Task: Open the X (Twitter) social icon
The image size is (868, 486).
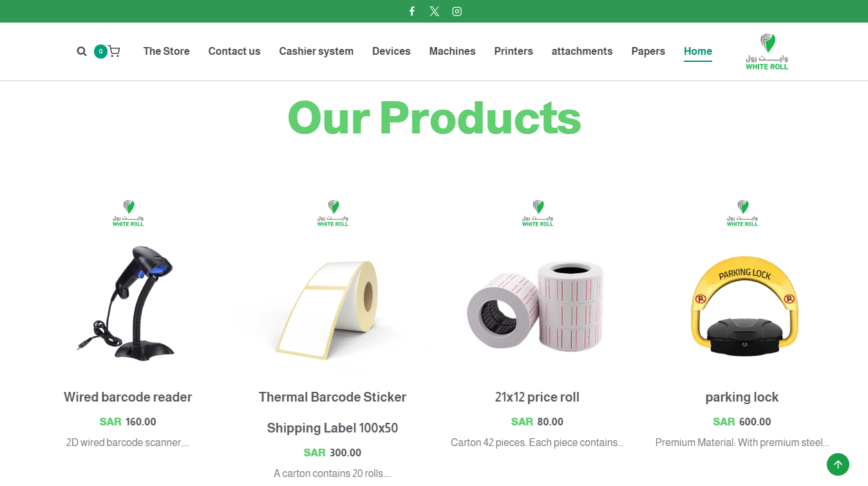Action: point(435,11)
